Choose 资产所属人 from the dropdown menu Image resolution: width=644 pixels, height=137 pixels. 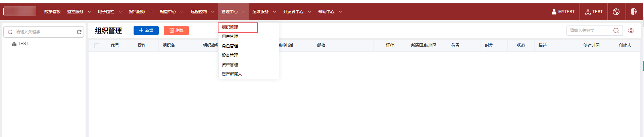[x=232, y=74]
